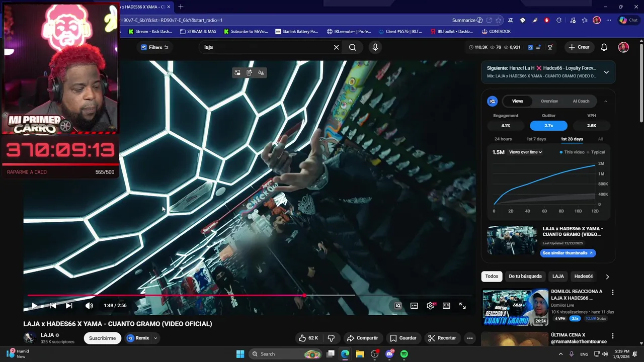Switch to the AI Coach tab
This screenshot has width=644, height=362.
coord(581,101)
